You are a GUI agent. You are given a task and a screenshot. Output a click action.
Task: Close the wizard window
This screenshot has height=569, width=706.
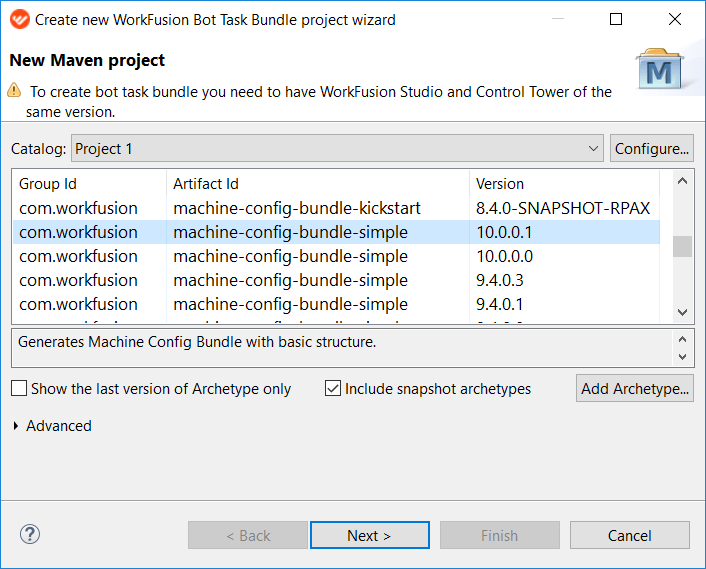coord(674,19)
